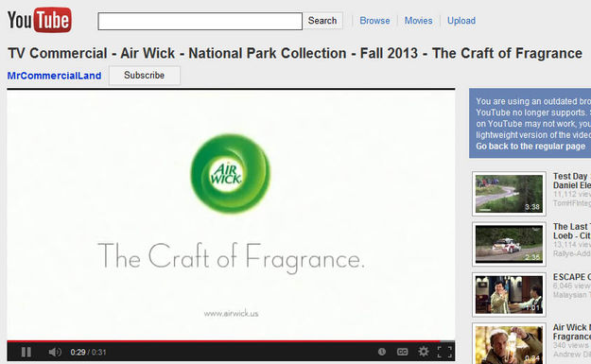This screenshot has height=364, width=591.
Task: Toggle annotations using the info circle icon
Action: (x=382, y=352)
